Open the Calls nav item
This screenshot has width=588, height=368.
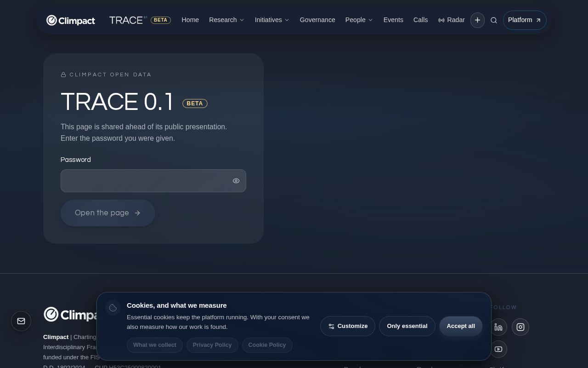coord(421,20)
